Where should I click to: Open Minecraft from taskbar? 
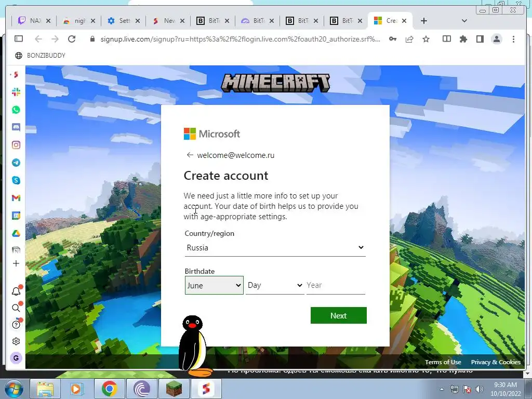(174, 389)
